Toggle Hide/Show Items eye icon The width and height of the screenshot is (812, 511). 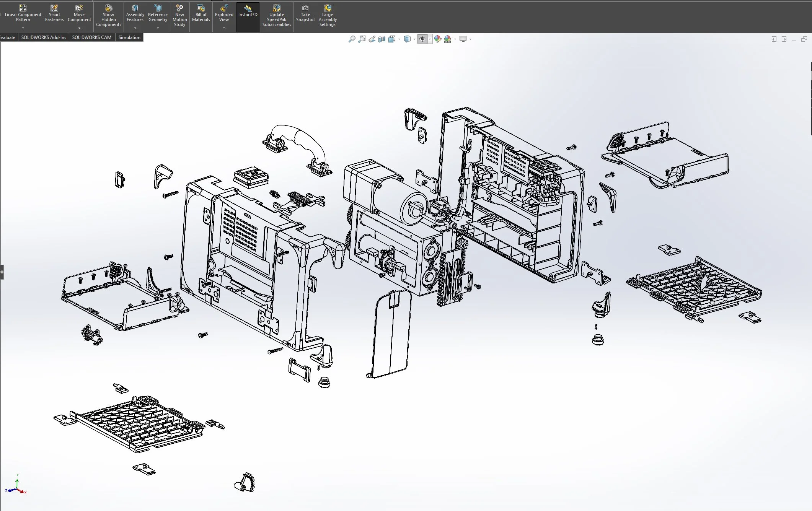[x=422, y=39]
